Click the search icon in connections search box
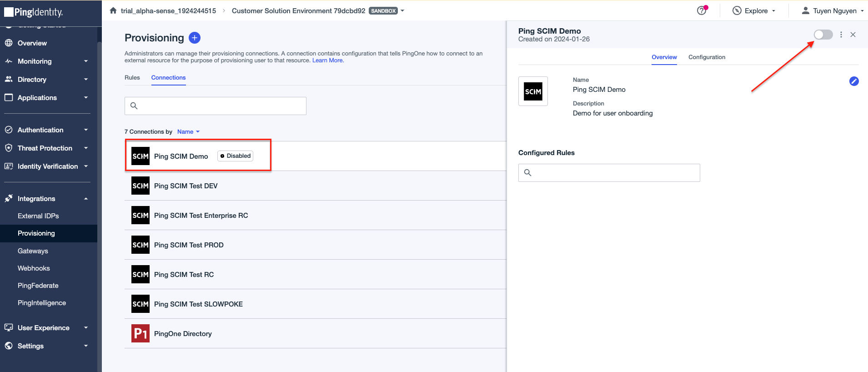 pyautogui.click(x=134, y=106)
